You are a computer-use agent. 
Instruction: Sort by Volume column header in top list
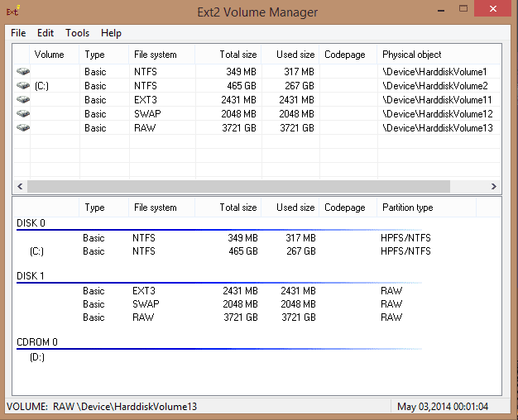point(55,55)
